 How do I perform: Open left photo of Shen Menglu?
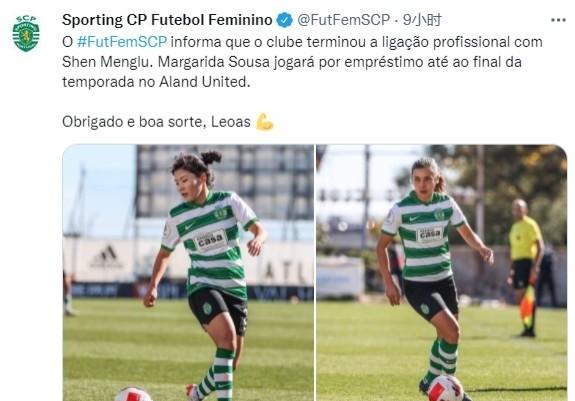[x=188, y=272]
